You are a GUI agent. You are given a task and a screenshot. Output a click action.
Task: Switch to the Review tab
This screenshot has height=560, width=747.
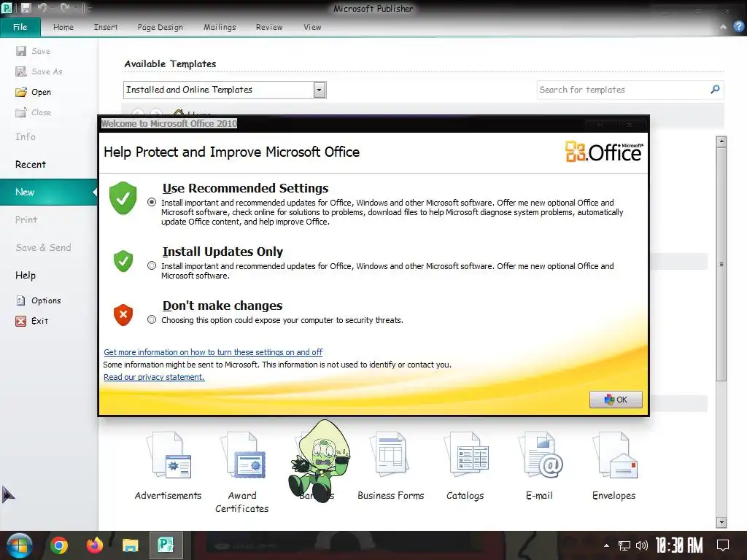pos(269,27)
